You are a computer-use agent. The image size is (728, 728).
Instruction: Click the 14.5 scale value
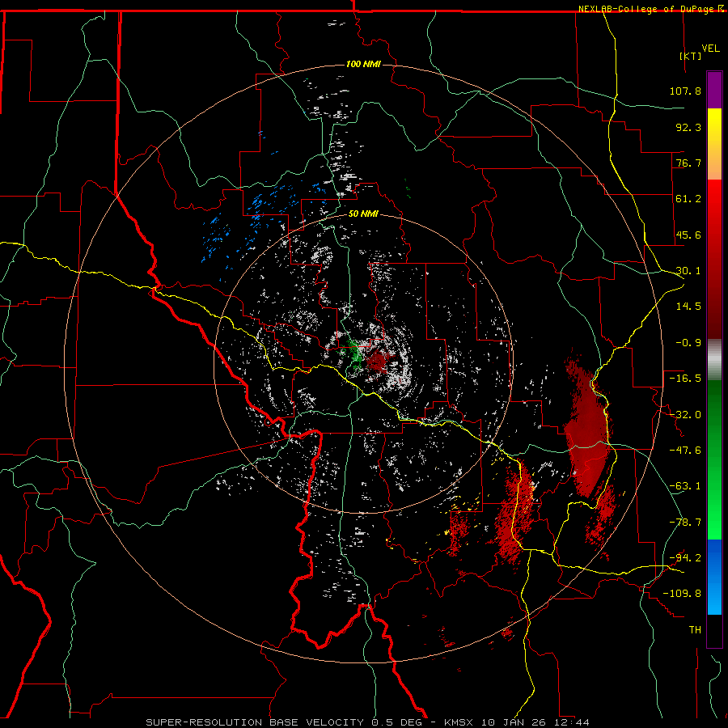point(688,307)
